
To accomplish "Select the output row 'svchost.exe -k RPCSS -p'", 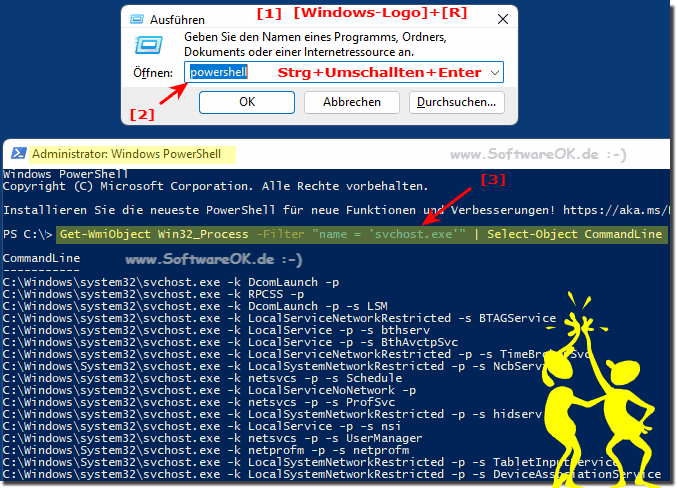I will (x=153, y=294).
